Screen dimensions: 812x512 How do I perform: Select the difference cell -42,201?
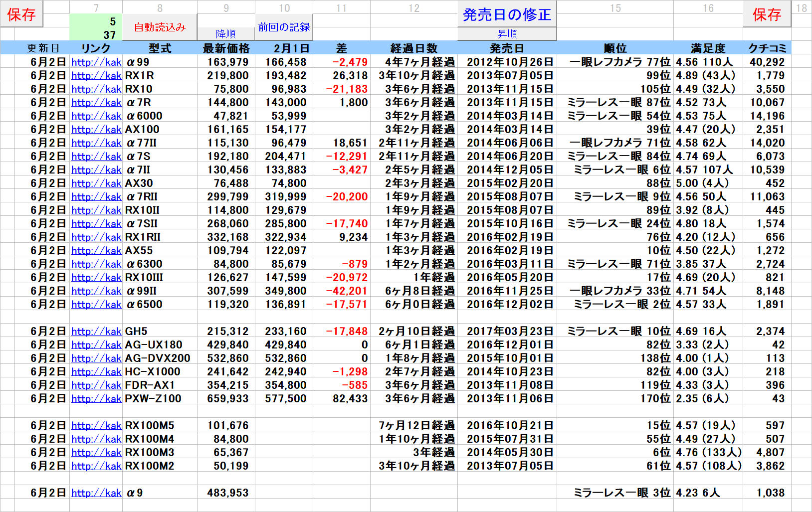coord(342,291)
